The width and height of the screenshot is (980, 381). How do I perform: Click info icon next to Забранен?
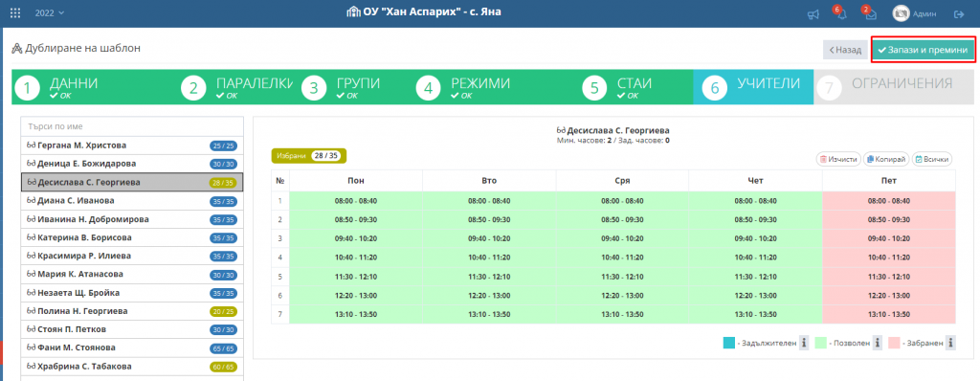click(x=950, y=343)
